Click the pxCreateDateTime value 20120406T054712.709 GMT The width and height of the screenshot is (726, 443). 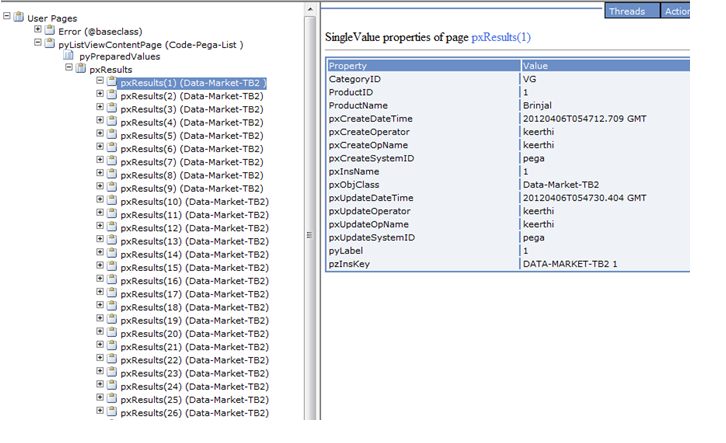pos(584,119)
